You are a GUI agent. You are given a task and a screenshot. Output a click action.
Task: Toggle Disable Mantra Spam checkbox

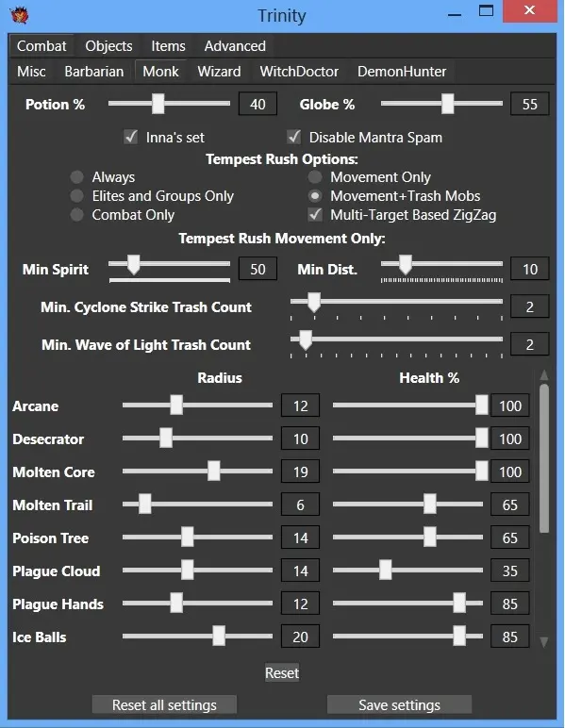coord(294,137)
